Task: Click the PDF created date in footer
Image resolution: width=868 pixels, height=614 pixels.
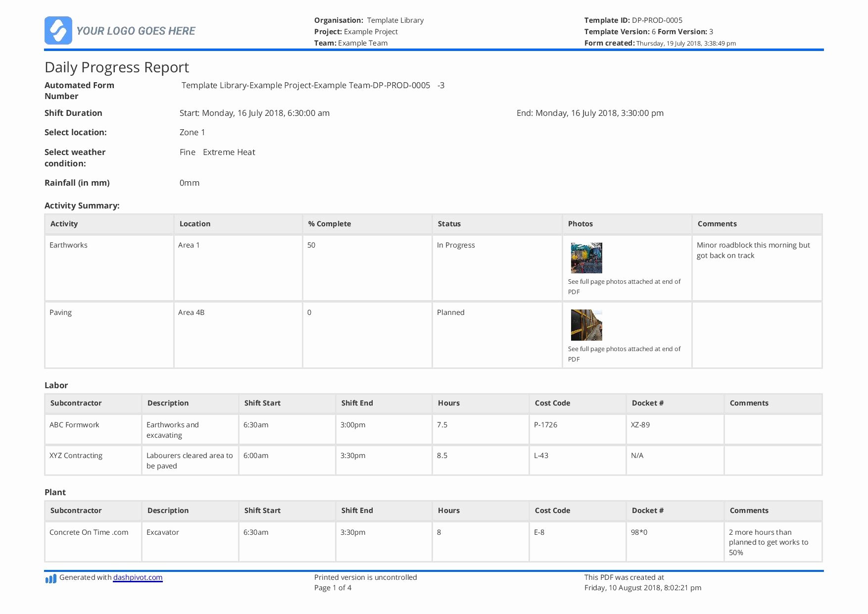Action: pos(642,588)
